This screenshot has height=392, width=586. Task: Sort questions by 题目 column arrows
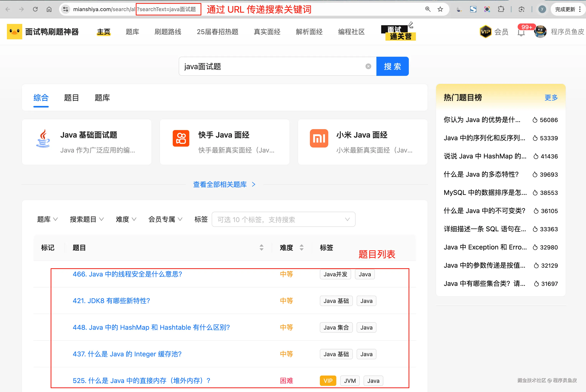[262, 248]
